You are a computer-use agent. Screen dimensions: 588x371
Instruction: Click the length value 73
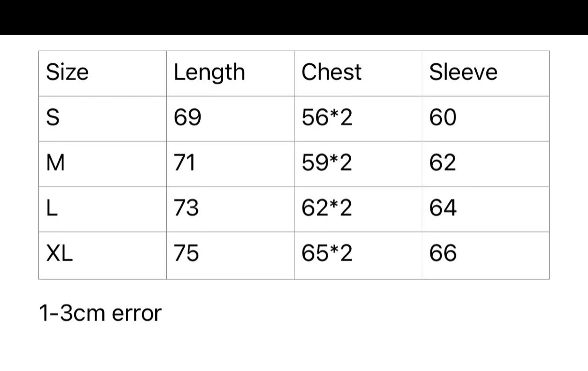point(187,208)
